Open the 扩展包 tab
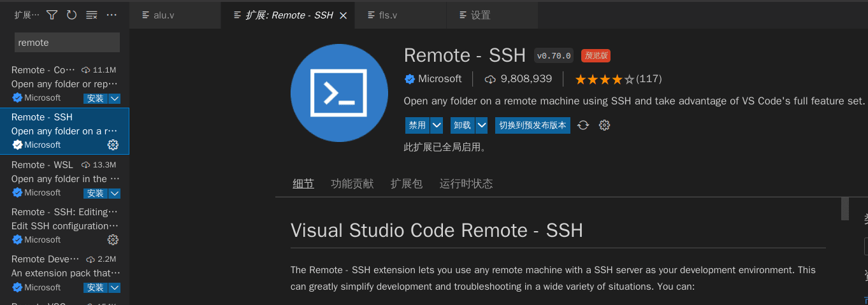Viewport: 868px width, 305px height. point(407,184)
